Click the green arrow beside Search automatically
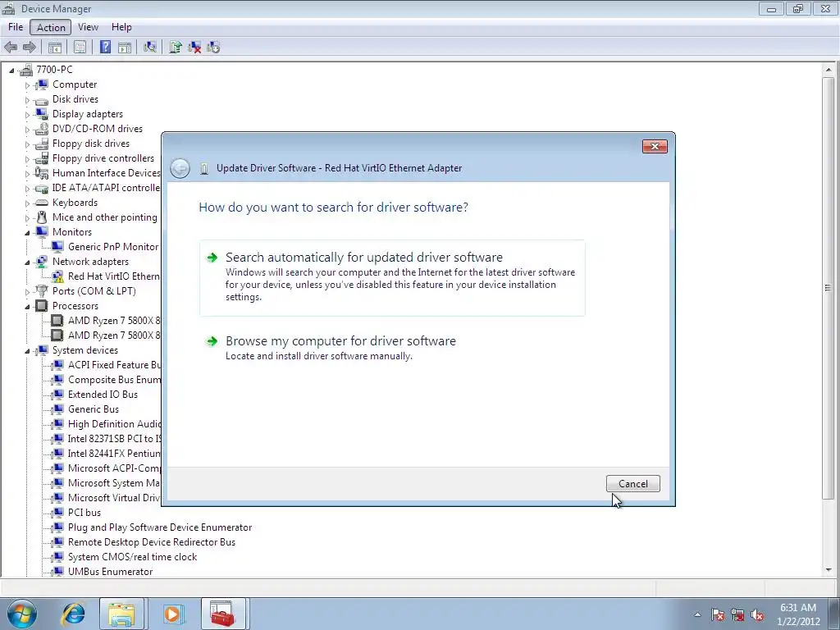This screenshot has height=630, width=840. 212,258
